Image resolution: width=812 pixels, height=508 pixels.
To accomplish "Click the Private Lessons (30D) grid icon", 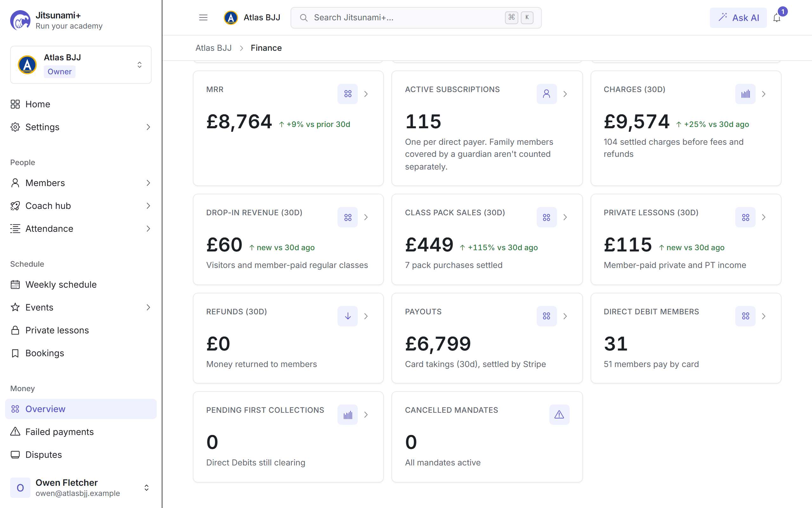I will coord(745,217).
